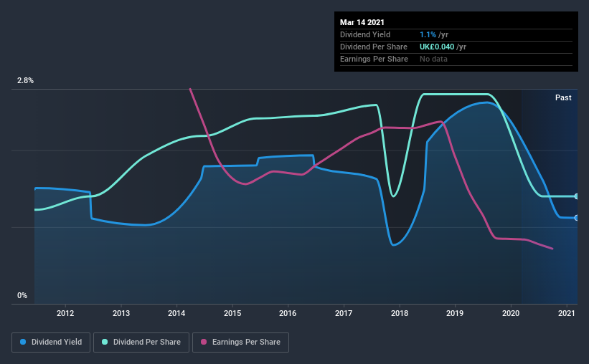Select the 2018 x-axis label
The height and width of the screenshot is (364, 589).
point(400,313)
